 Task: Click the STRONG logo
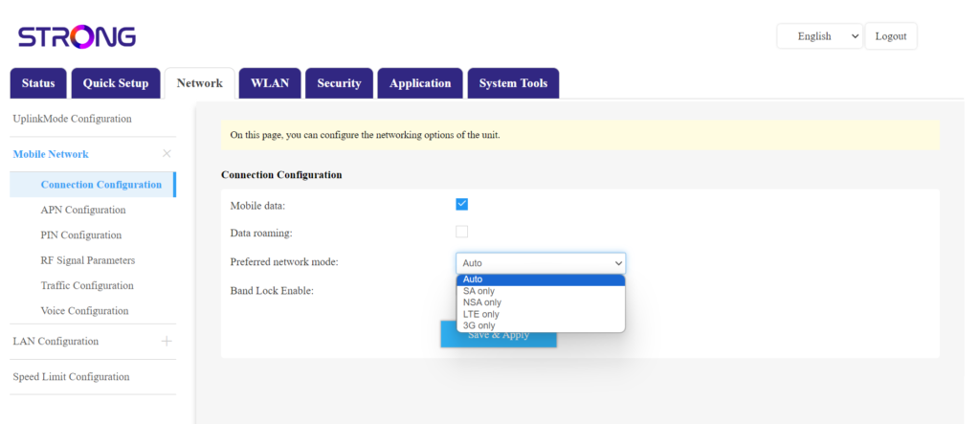pos(77,37)
